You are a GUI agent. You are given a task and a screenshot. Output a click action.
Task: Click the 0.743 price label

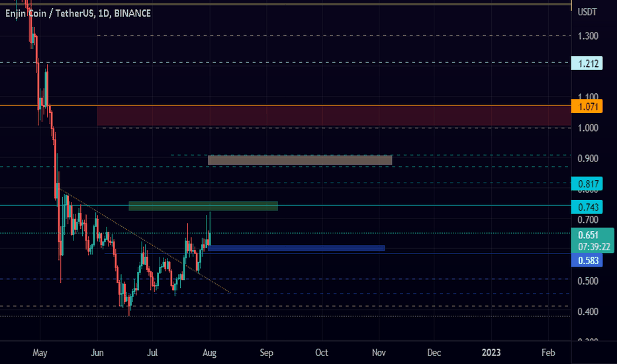click(x=587, y=207)
